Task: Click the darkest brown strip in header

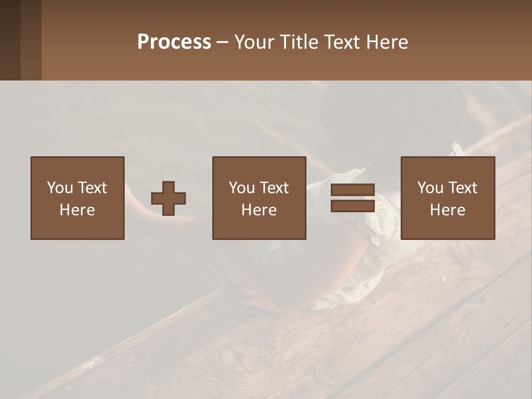Action: point(10,40)
